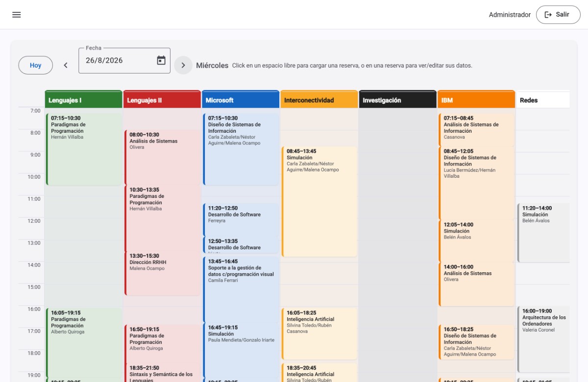
Task: Open the 16:50–18:25 Diseño de Sistemas reservation
Action: [477, 342]
